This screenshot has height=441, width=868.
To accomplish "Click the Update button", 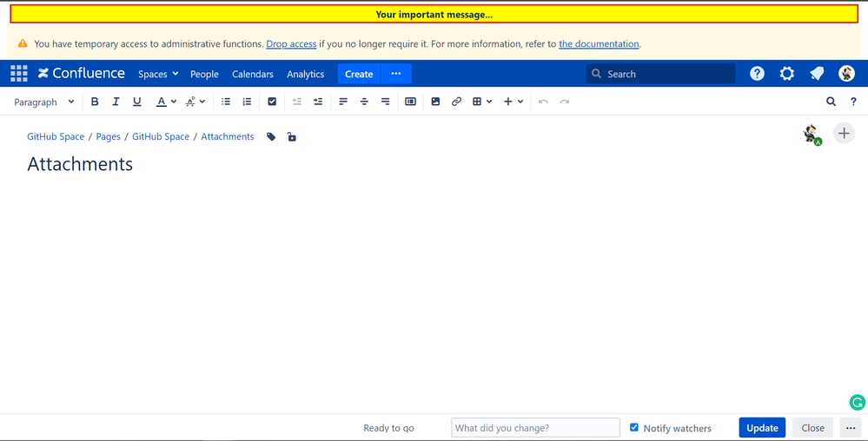I will pos(762,428).
